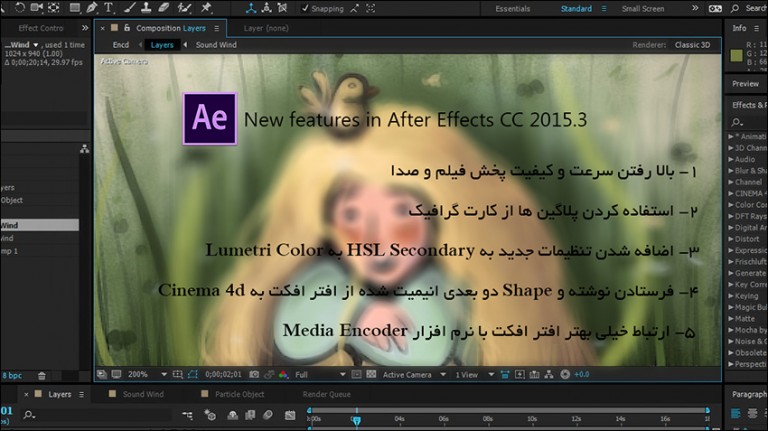Go to the Encd composition breadcrumb

point(120,45)
